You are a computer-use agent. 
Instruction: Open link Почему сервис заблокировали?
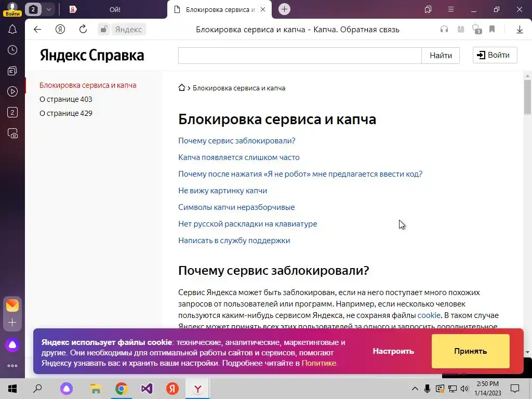[x=237, y=140]
